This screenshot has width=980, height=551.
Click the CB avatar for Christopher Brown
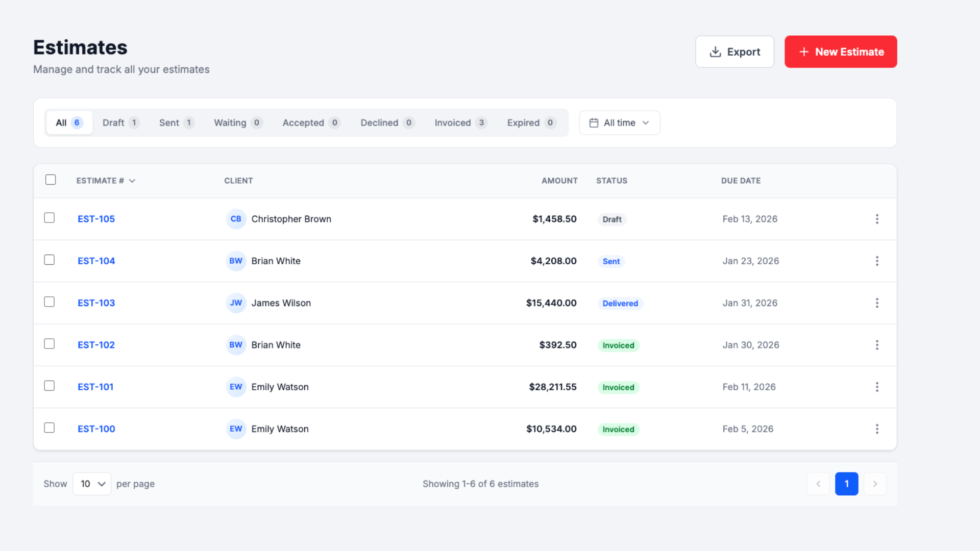click(236, 219)
